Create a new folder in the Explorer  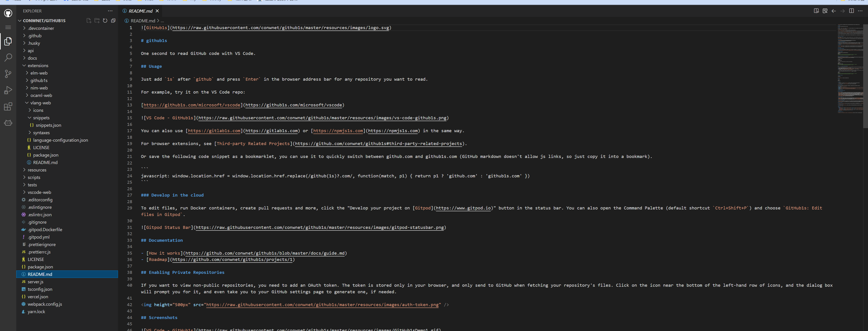[x=97, y=21]
